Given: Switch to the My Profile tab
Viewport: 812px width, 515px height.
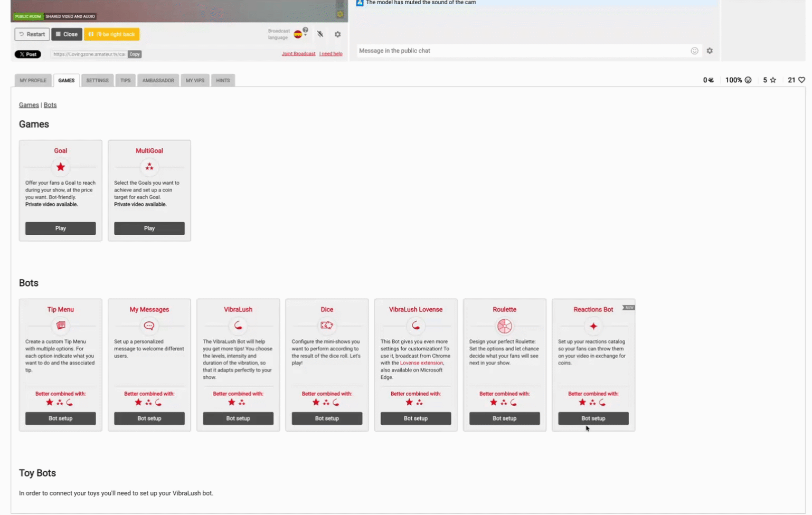Looking at the screenshot, I should tap(33, 80).
